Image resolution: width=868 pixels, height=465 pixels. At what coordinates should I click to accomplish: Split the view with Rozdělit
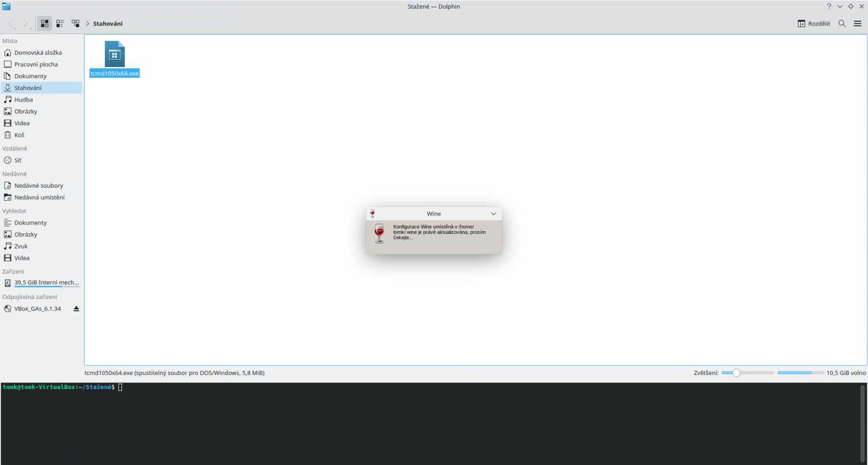814,23
